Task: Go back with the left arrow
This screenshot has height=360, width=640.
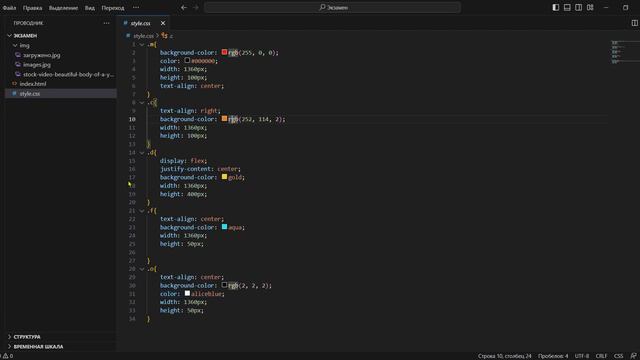Action: point(184,7)
